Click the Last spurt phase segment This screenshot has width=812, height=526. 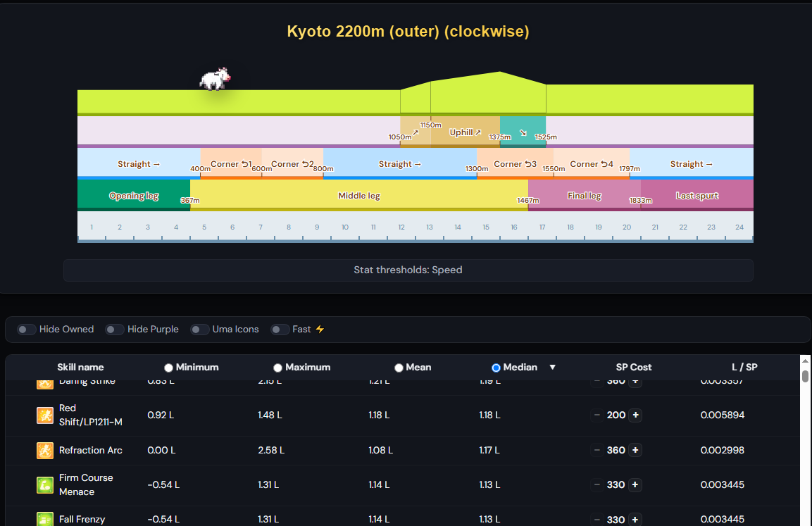(697, 195)
